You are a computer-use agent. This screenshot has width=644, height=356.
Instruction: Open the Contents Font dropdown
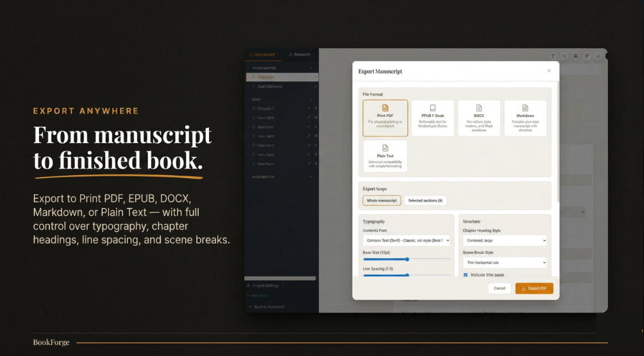tap(406, 241)
